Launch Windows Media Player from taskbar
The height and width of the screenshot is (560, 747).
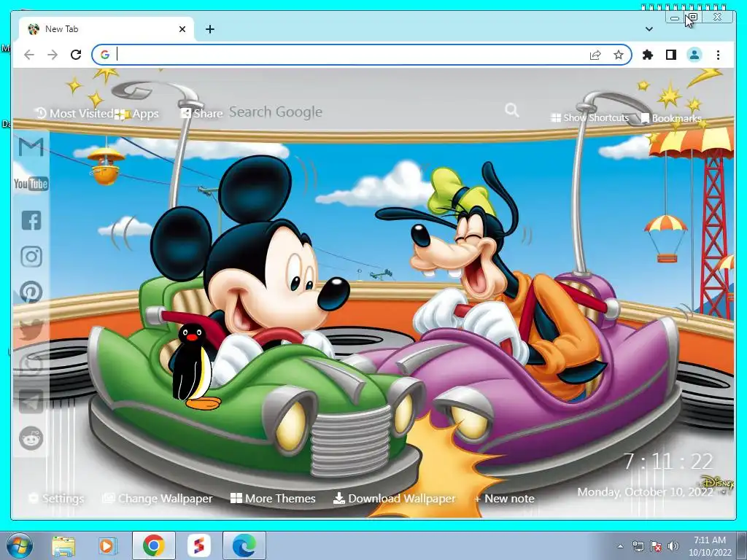pos(108,545)
